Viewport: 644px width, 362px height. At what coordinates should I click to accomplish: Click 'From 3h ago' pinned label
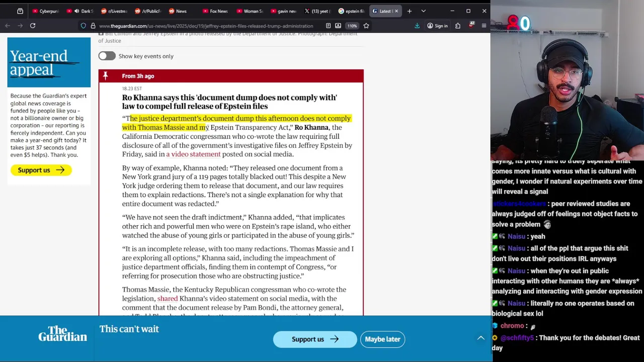click(138, 76)
